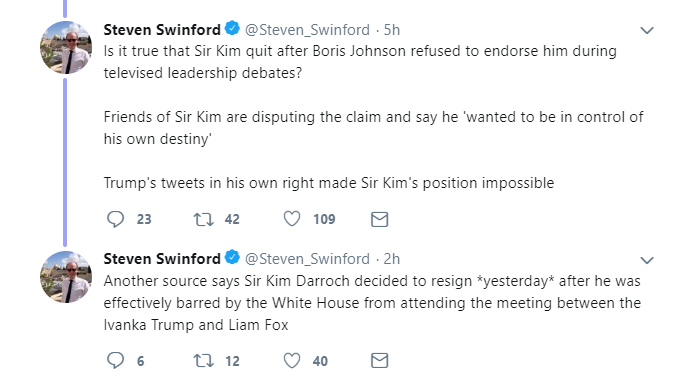Screen dimensions: 695x378
Task: Open more options chevron on 5h tweet
Action: click(647, 31)
